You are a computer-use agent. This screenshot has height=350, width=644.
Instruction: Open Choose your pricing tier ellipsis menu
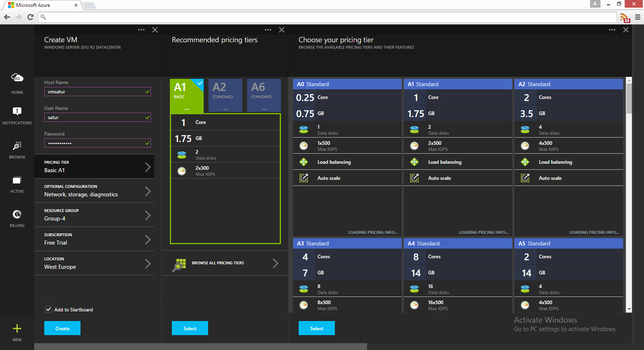(612, 30)
